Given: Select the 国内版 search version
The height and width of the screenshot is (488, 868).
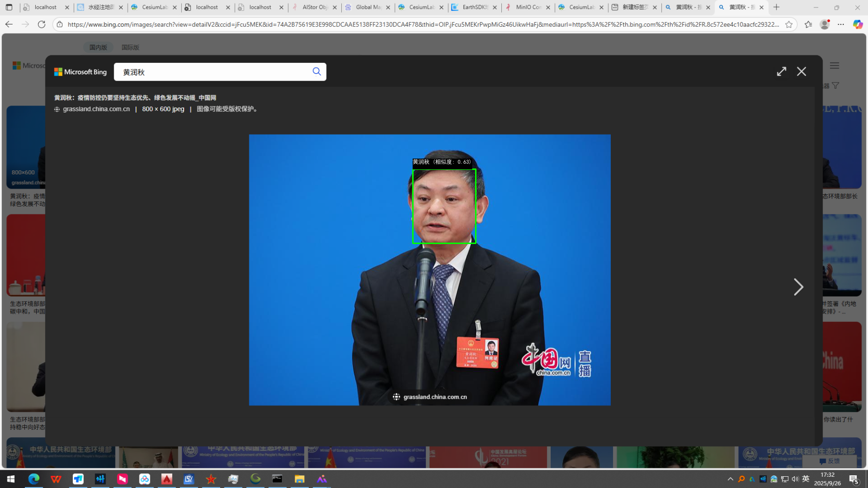Looking at the screenshot, I should 98,47.
